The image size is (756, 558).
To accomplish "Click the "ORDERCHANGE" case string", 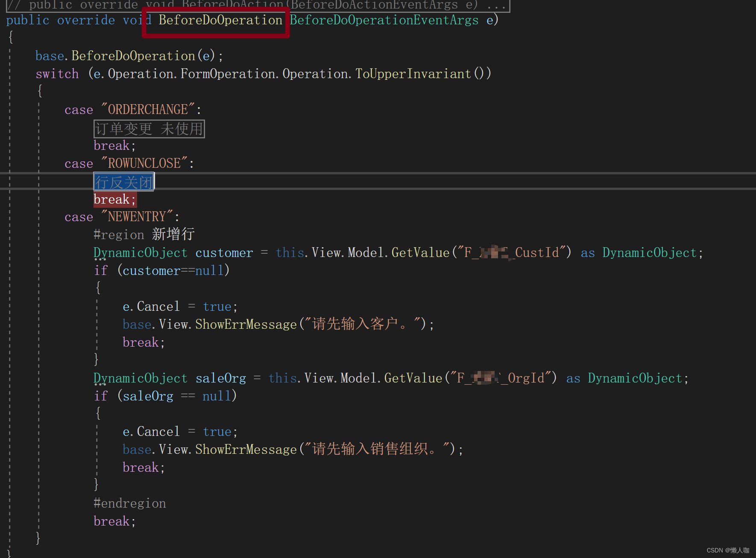I will 148,110.
